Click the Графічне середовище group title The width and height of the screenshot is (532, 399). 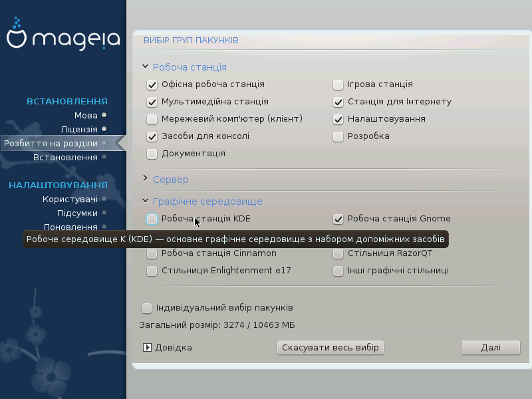pos(207,201)
